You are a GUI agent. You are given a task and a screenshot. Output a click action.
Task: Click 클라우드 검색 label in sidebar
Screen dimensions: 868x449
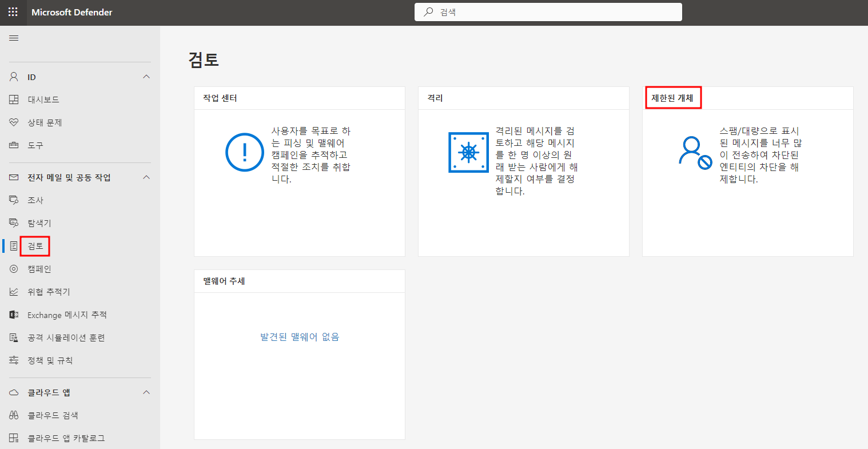[x=53, y=415]
